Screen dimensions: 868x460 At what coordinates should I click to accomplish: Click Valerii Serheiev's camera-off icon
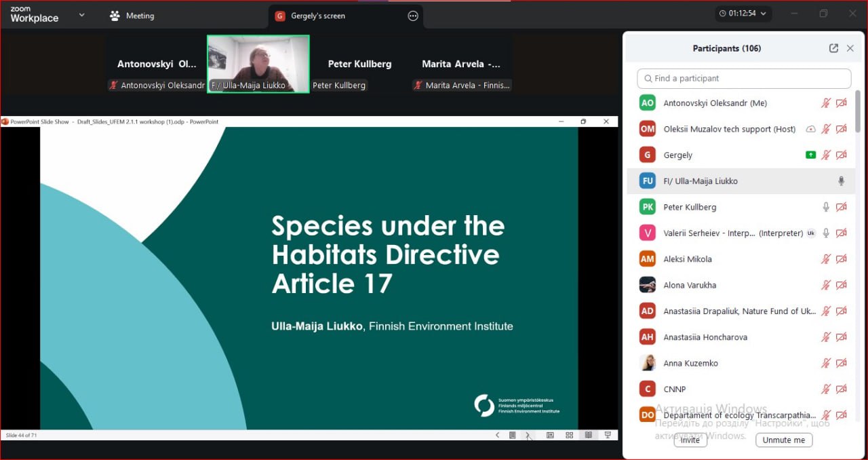click(842, 233)
